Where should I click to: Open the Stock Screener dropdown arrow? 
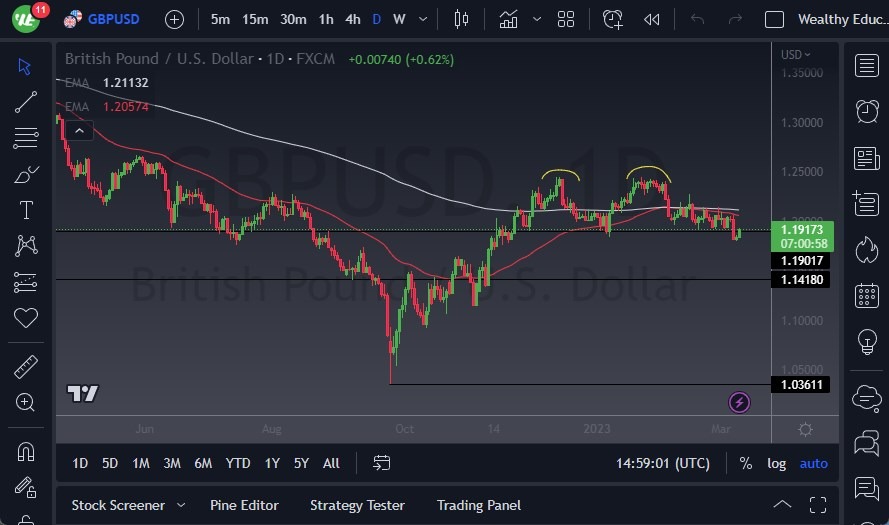[181, 505]
